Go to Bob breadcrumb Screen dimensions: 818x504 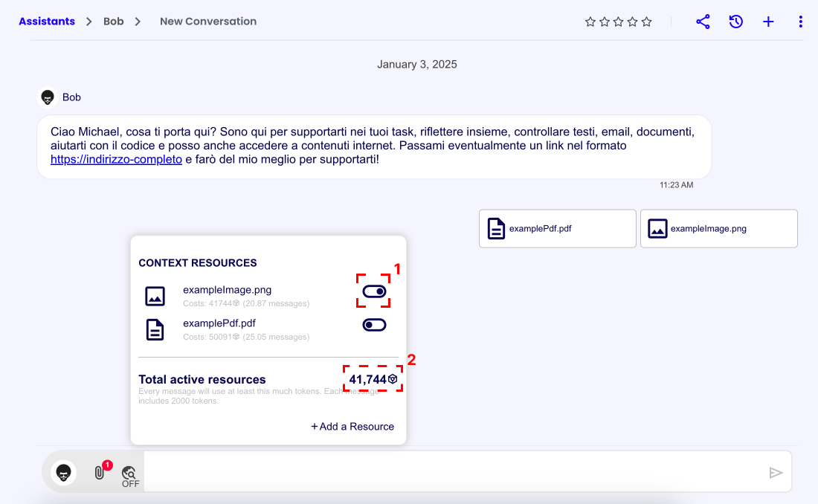click(x=113, y=22)
